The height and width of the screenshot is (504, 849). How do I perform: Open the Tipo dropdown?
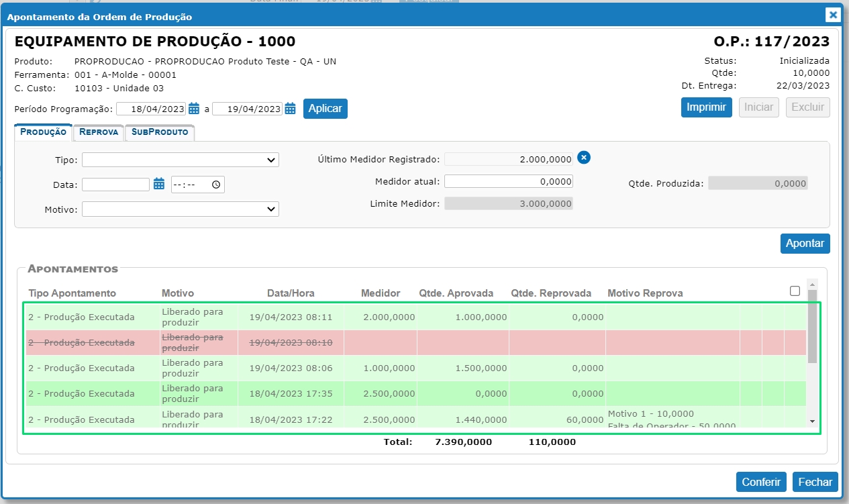[181, 160]
